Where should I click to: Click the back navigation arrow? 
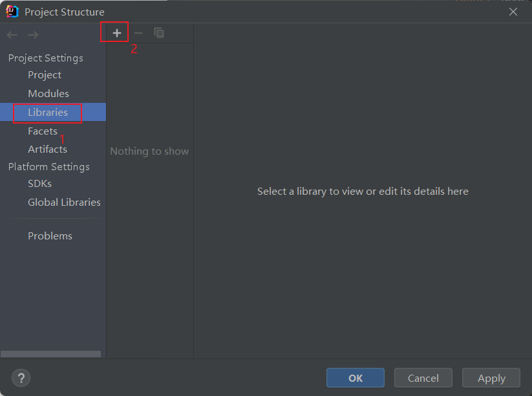(x=10, y=34)
